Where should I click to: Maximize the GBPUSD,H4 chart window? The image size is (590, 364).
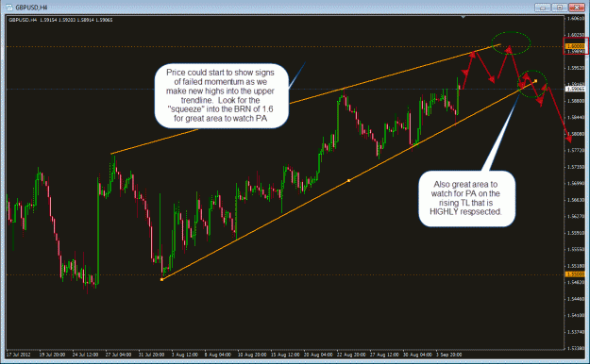click(x=560, y=8)
